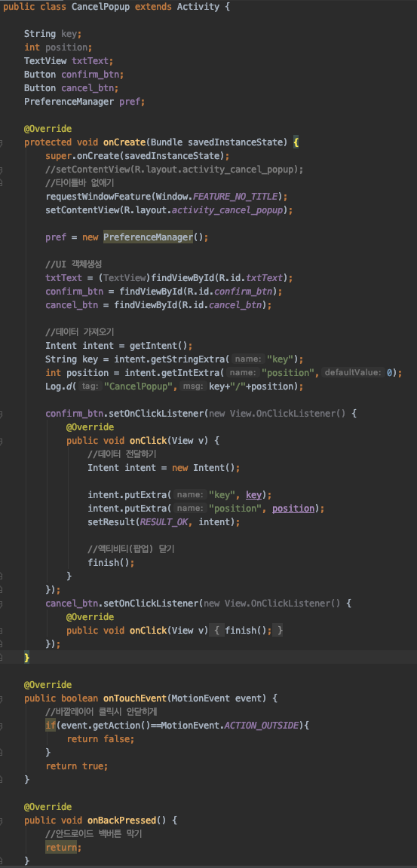Click the highlighted PreferenceManager constructor after 'new'
Screen dimensions: 417x868
148,237
